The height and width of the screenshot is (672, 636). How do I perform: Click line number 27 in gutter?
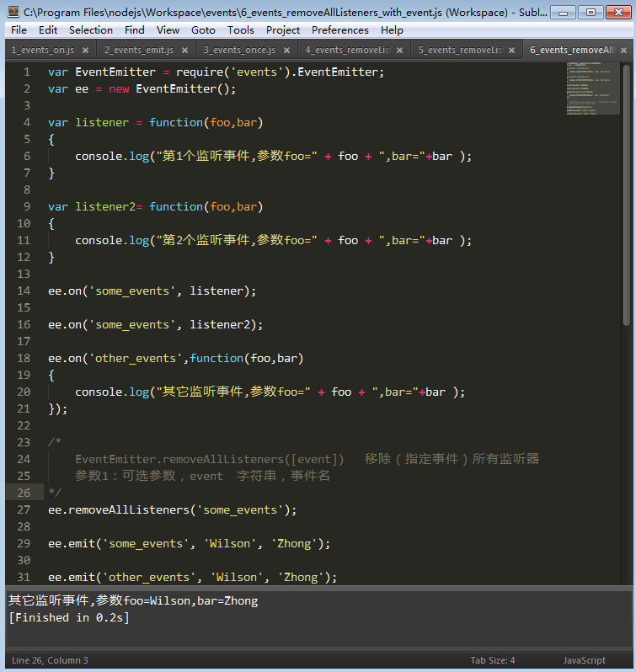pyautogui.click(x=24, y=510)
